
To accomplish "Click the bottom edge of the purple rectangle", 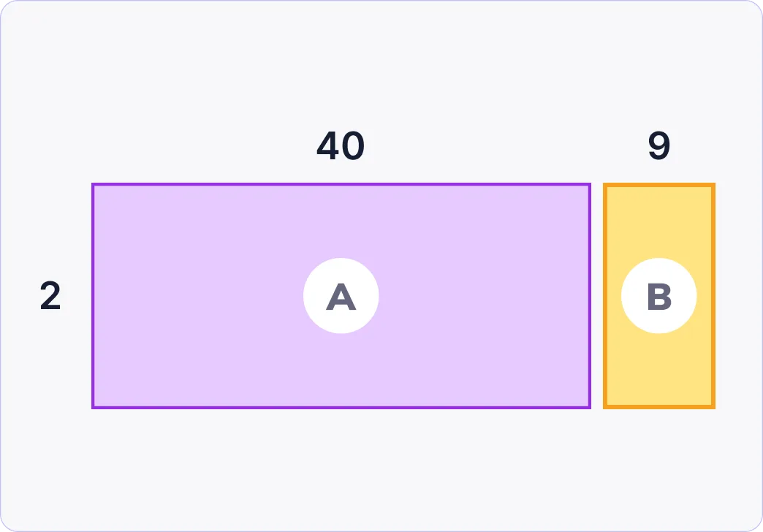I will coord(341,407).
